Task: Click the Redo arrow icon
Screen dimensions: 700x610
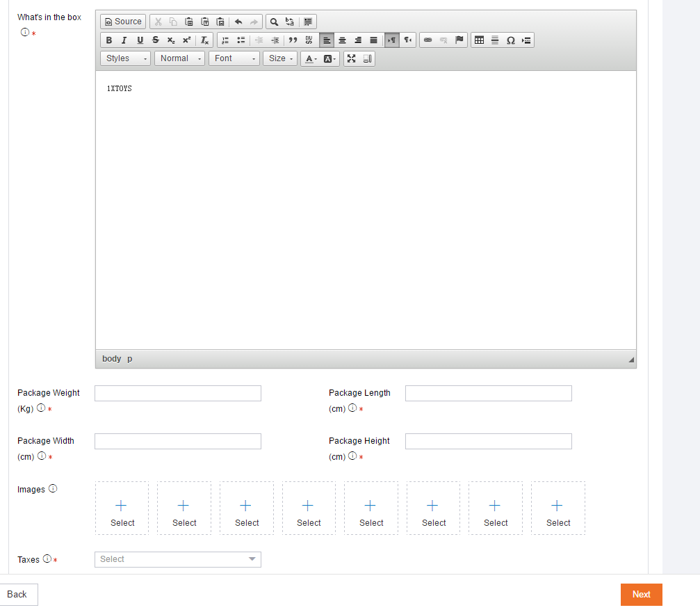Action: (254, 22)
